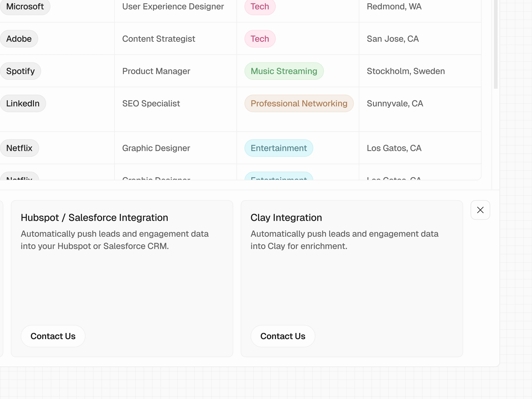Select the Spotify company chip
The height and width of the screenshot is (399, 532).
[x=20, y=71]
